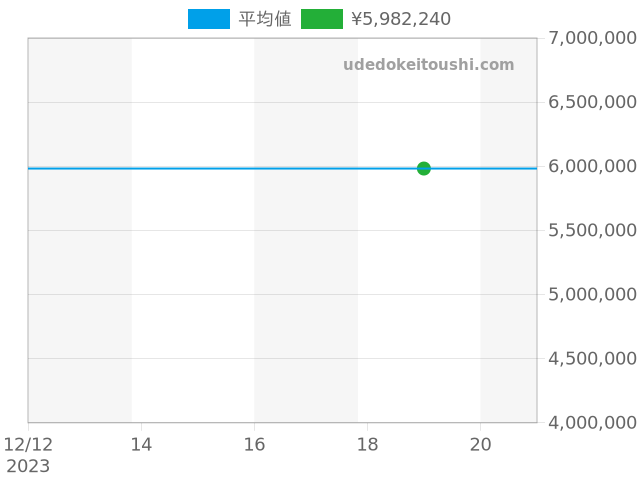This screenshot has height=480, width=640.
Task: Click the 7,000,000 y-axis label
Action: [592, 38]
